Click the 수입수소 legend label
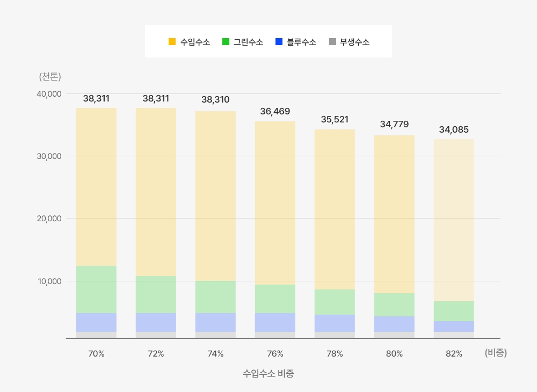The height and width of the screenshot is (392, 537). pyautogui.click(x=195, y=42)
